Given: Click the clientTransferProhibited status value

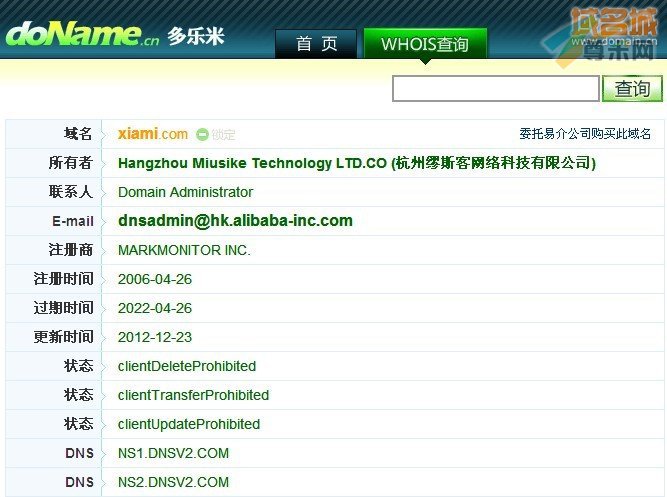Looking at the screenshot, I should click(193, 395).
